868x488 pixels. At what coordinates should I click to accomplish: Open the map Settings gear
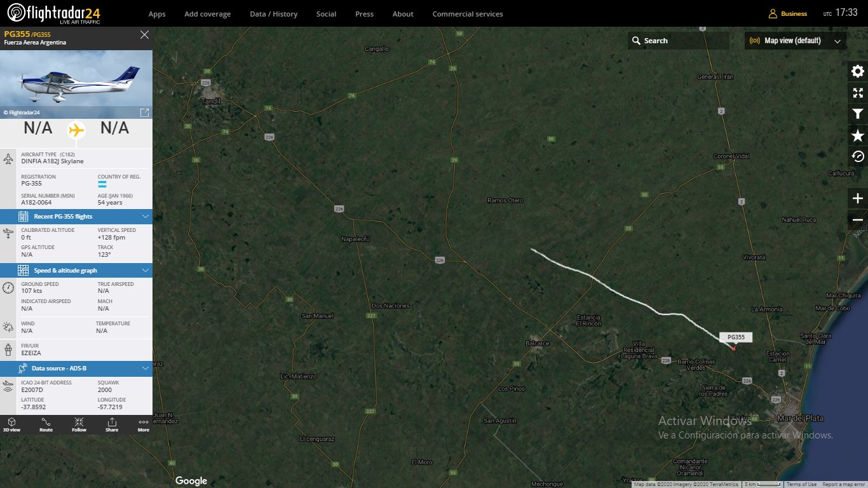coord(858,71)
